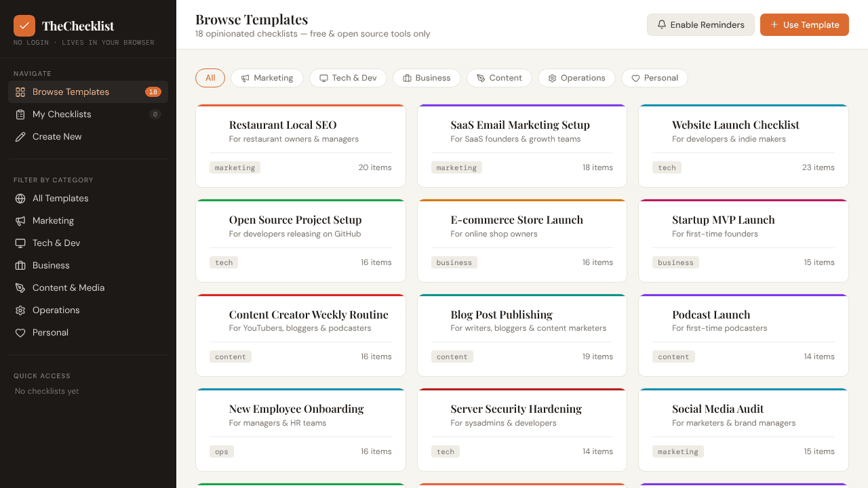This screenshot has height=488, width=868.
Task: Click "18 items" on SaaS Email Marketing Setup
Action: 597,167
